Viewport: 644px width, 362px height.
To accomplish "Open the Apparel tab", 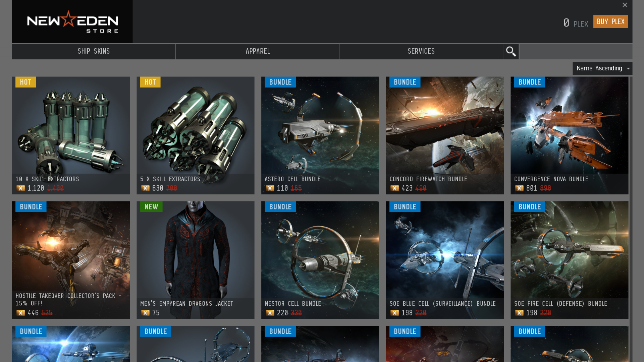I will pos(257,52).
